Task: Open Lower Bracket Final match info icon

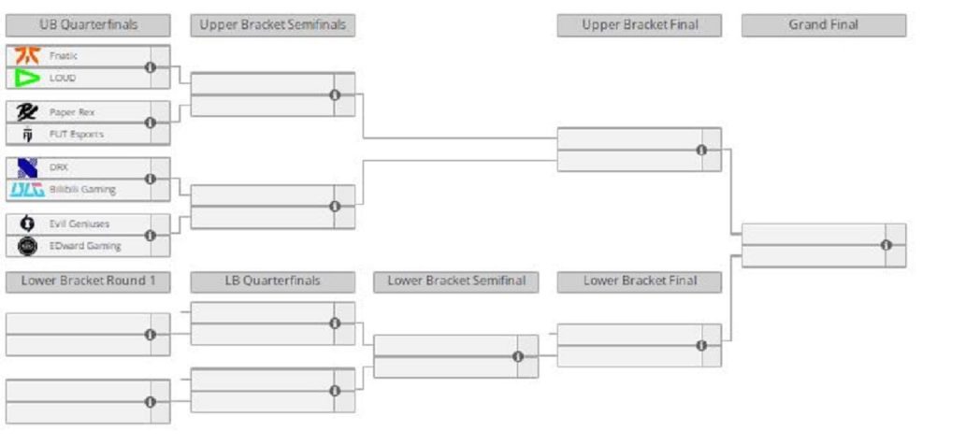Action: tap(701, 345)
